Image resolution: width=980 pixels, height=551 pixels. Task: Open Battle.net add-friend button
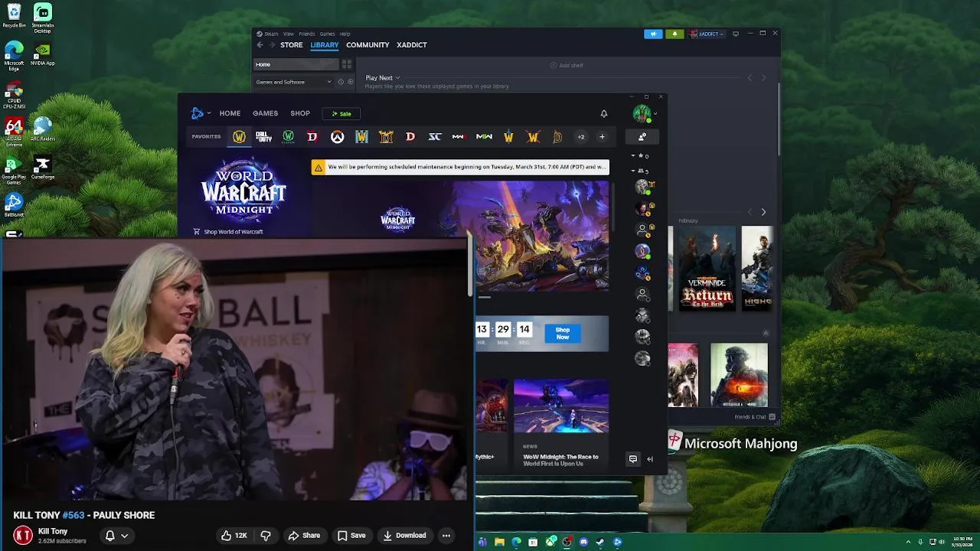642,136
